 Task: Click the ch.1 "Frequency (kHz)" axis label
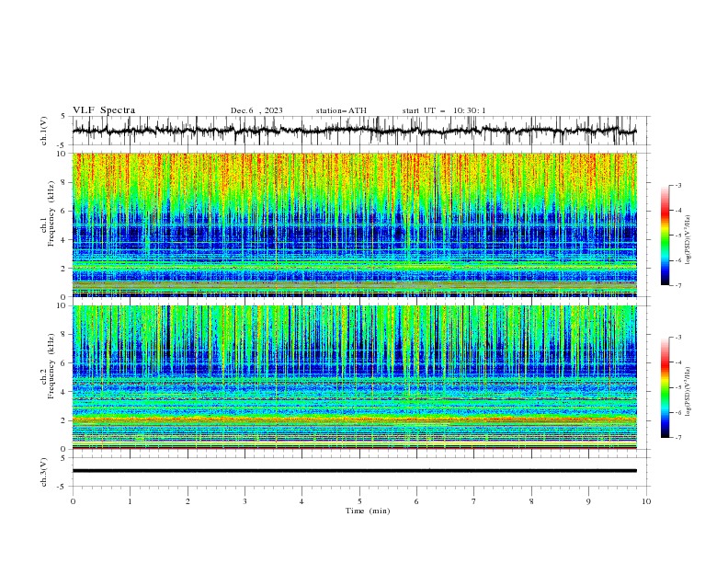(x=51, y=214)
